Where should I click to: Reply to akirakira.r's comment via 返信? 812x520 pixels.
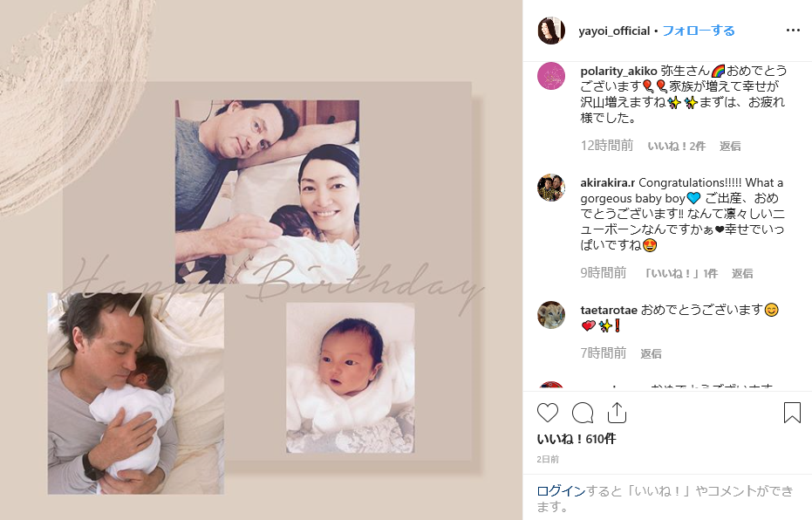tap(742, 273)
